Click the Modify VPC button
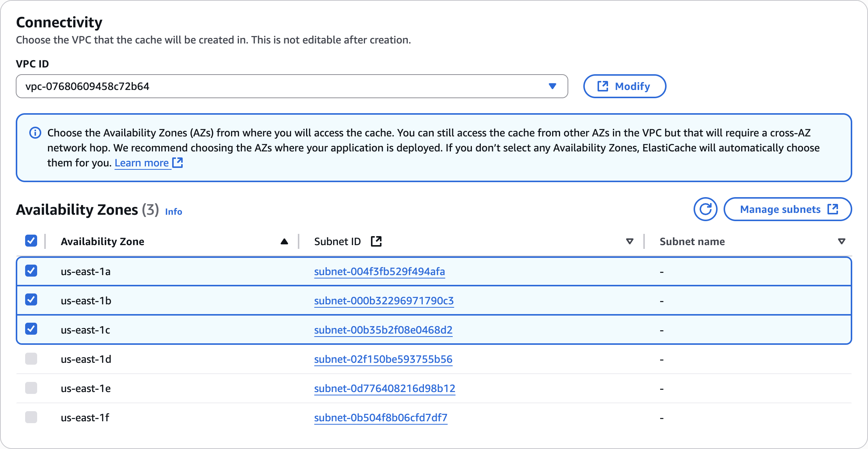Viewport: 868px width, 449px height. tap(625, 86)
